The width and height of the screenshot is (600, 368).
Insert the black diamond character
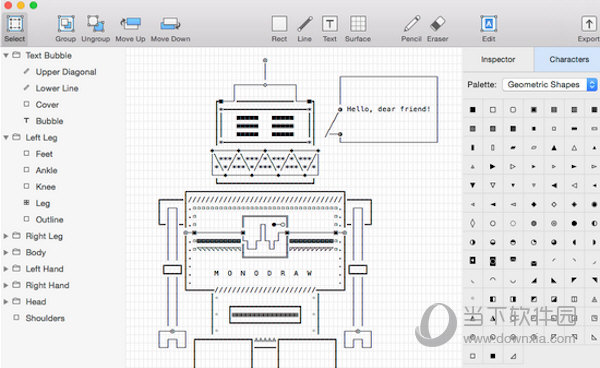[533, 204]
